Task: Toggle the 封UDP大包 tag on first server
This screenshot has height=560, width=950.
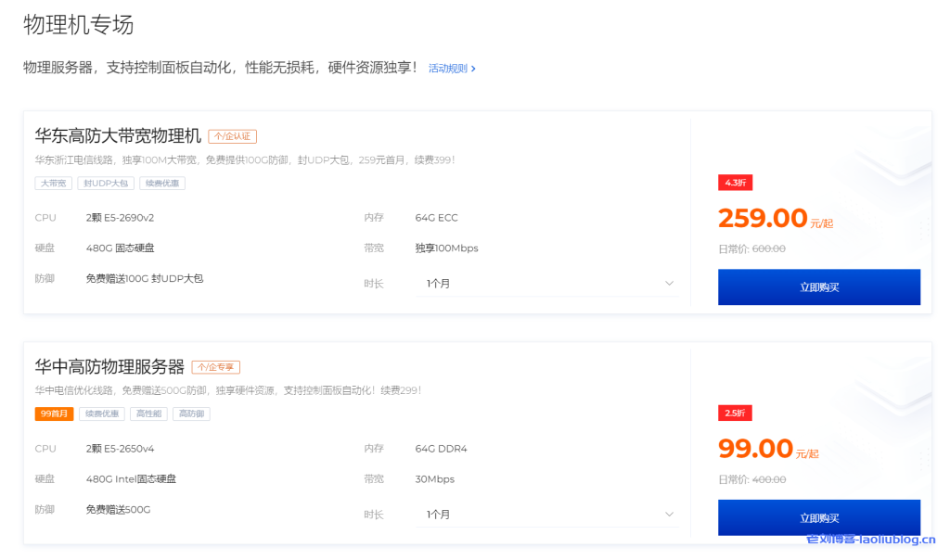Action: tap(106, 183)
